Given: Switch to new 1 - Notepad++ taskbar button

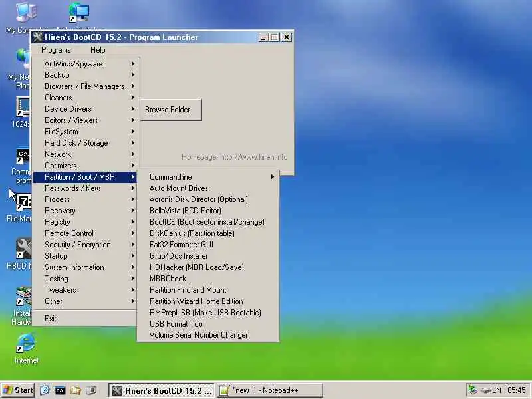Looking at the screenshot, I should tap(270, 390).
